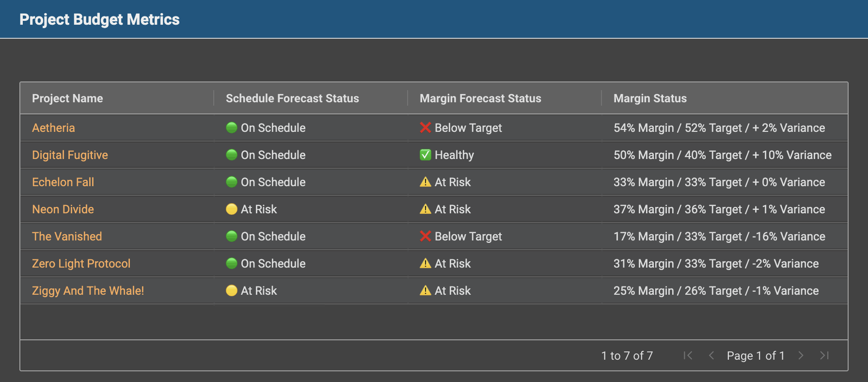Sort by Margin Forecast Status column

[x=480, y=98]
